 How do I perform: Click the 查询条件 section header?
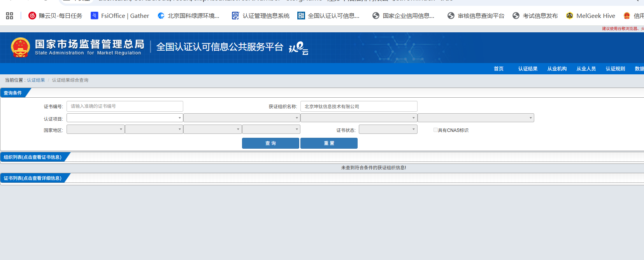click(13, 93)
